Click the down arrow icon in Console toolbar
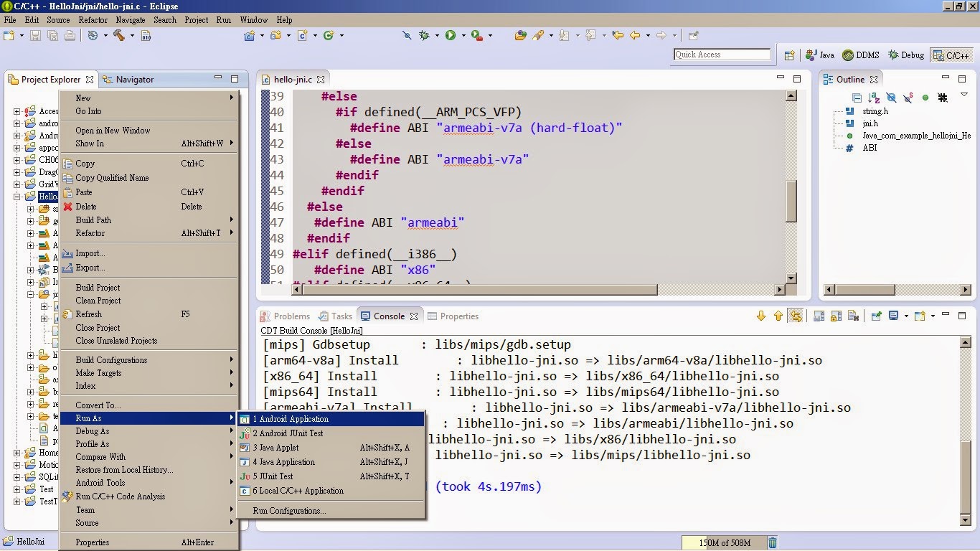The image size is (980, 551). [x=761, y=316]
